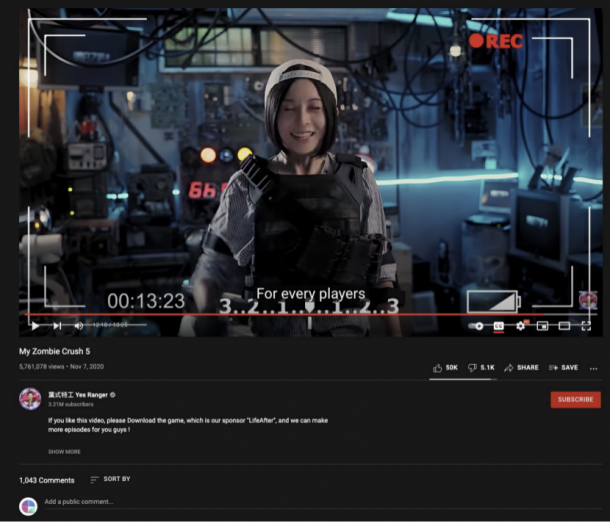
Task: Click the 3.21M subscribers text
Action: tap(71, 404)
